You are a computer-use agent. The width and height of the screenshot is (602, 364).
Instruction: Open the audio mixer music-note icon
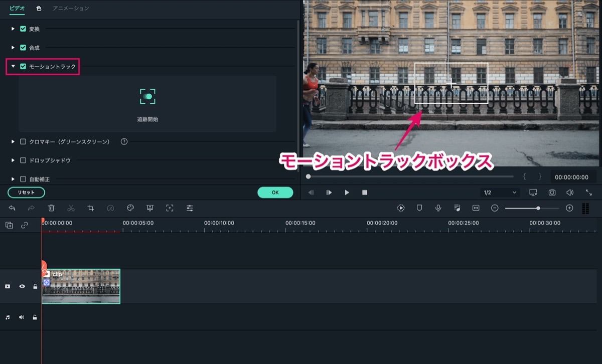pyautogui.click(x=457, y=208)
